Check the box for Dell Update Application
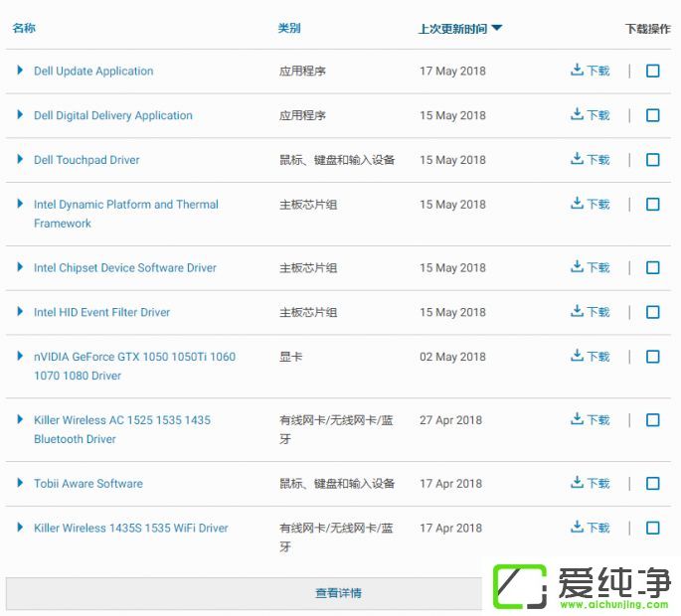Screen dimensions: 681x616 tap(653, 72)
